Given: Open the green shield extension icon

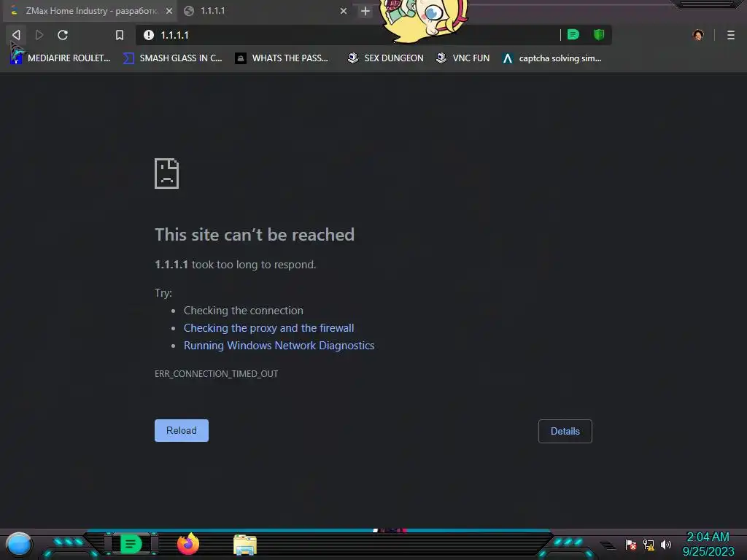Looking at the screenshot, I should pos(599,34).
